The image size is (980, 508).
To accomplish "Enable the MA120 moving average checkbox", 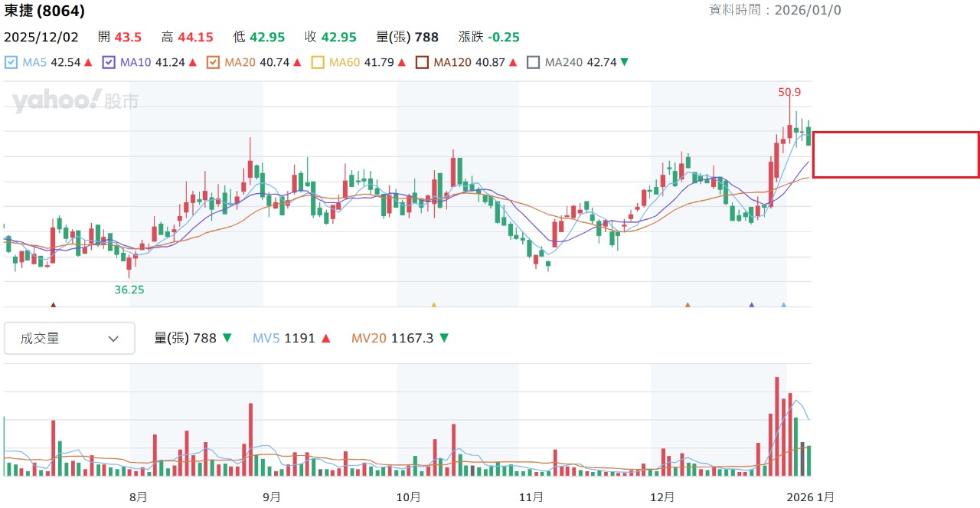I will pos(422,62).
